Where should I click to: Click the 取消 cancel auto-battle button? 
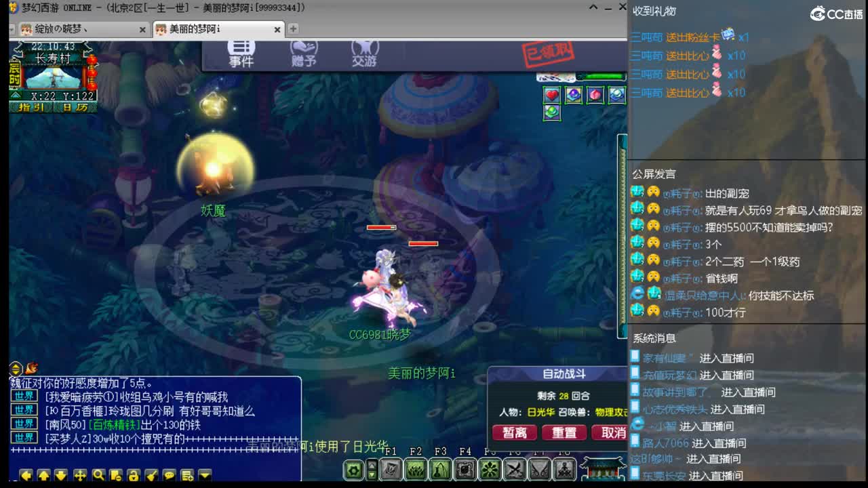point(610,432)
